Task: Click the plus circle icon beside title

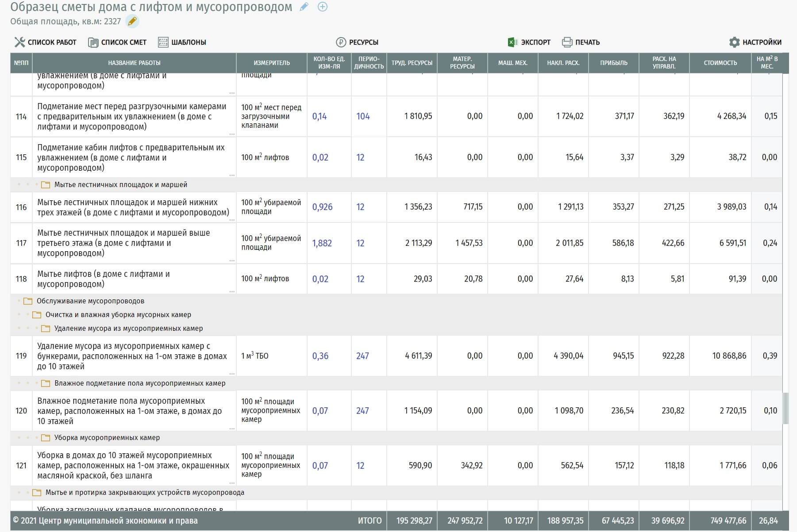Action: tap(323, 7)
